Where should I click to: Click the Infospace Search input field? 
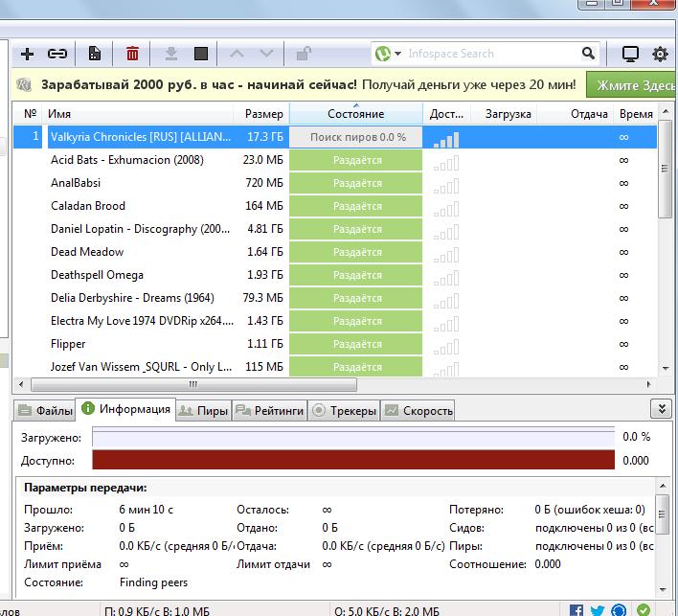(490, 54)
